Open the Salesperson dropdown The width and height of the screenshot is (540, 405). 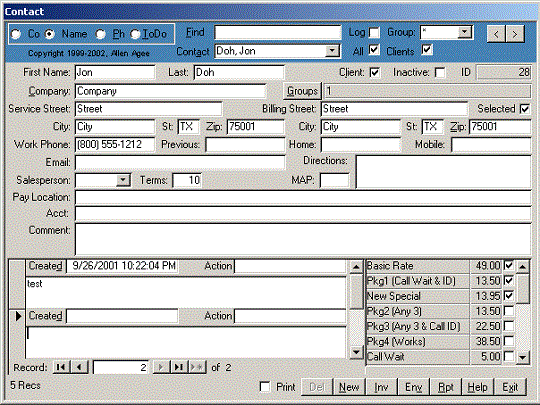click(123, 180)
